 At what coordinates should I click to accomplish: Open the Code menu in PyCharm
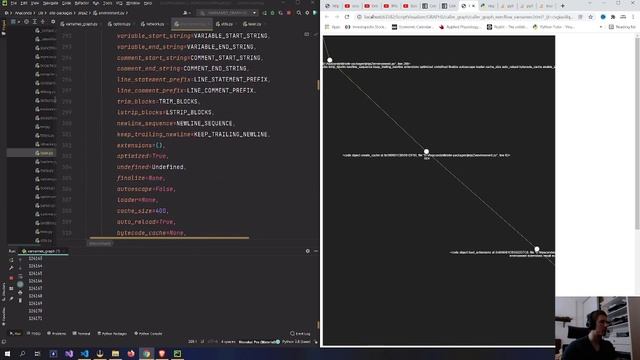pos(66,3)
